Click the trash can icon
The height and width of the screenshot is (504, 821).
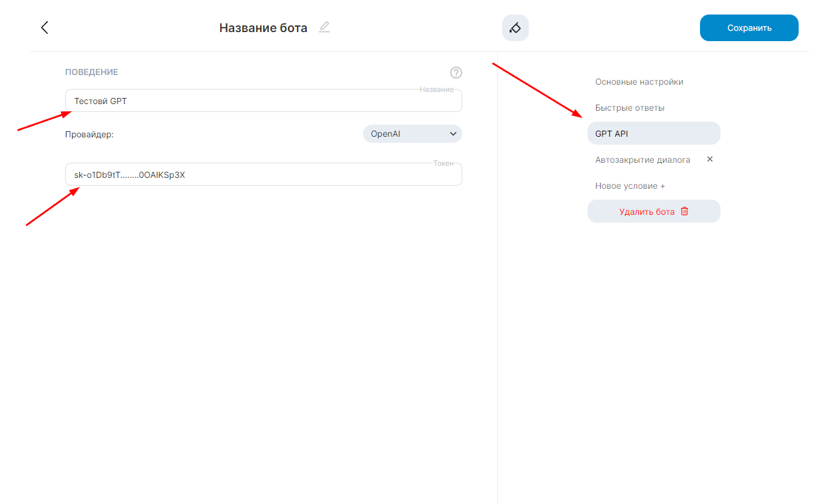(x=684, y=211)
